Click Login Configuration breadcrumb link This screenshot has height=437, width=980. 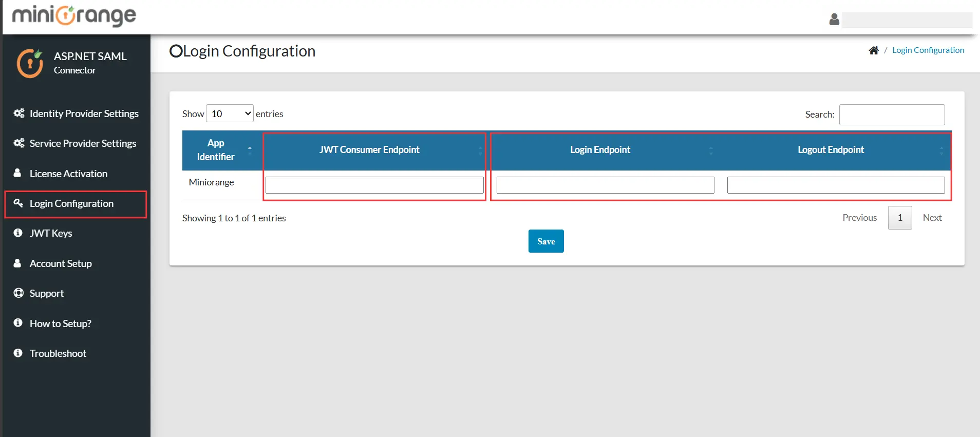tap(928, 50)
